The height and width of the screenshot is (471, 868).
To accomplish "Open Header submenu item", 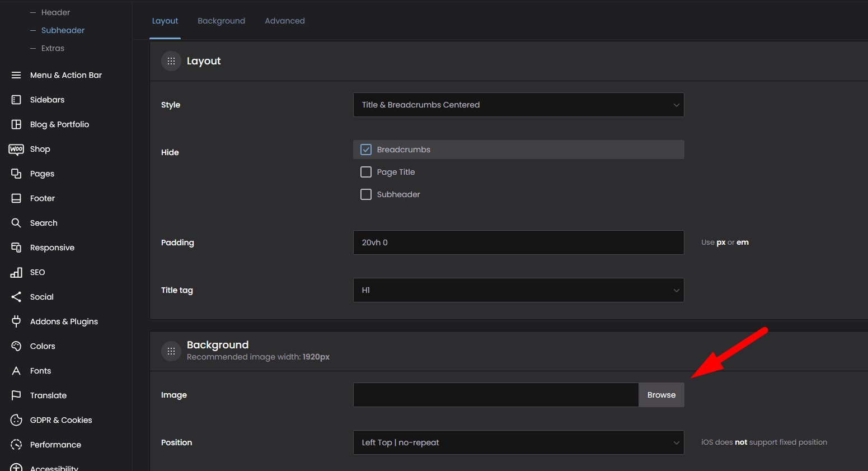I will [55, 12].
